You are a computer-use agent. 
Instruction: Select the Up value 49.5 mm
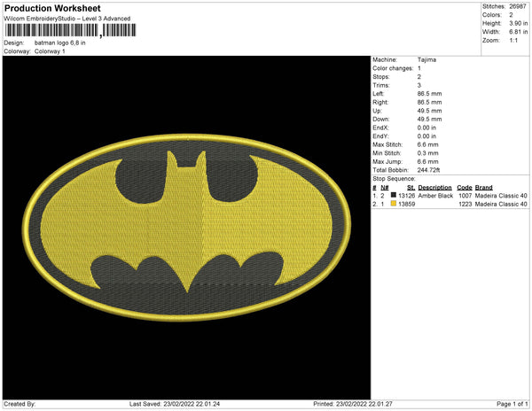click(x=429, y=111)
